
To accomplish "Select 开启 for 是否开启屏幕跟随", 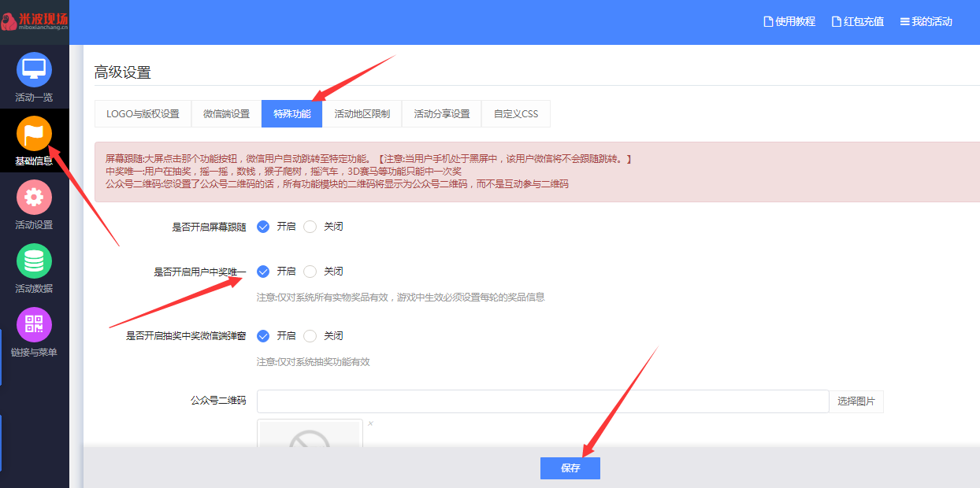I will 263,227.
